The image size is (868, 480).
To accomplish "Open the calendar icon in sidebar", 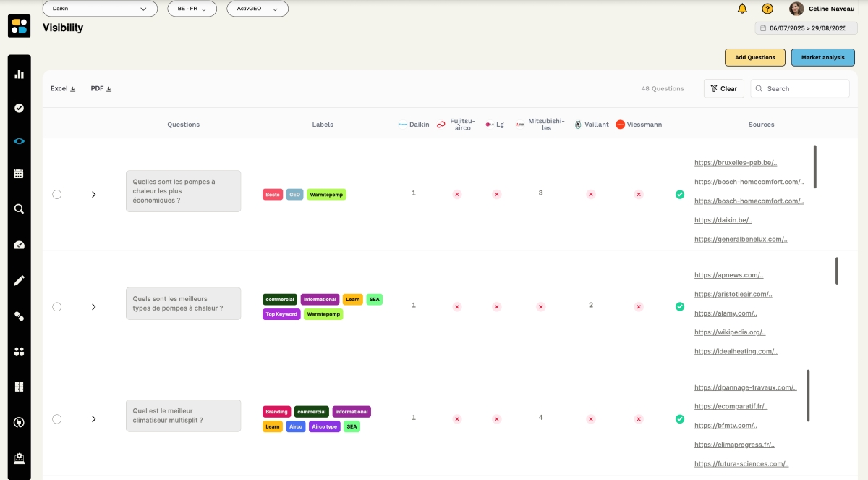I will pos(20,174).
